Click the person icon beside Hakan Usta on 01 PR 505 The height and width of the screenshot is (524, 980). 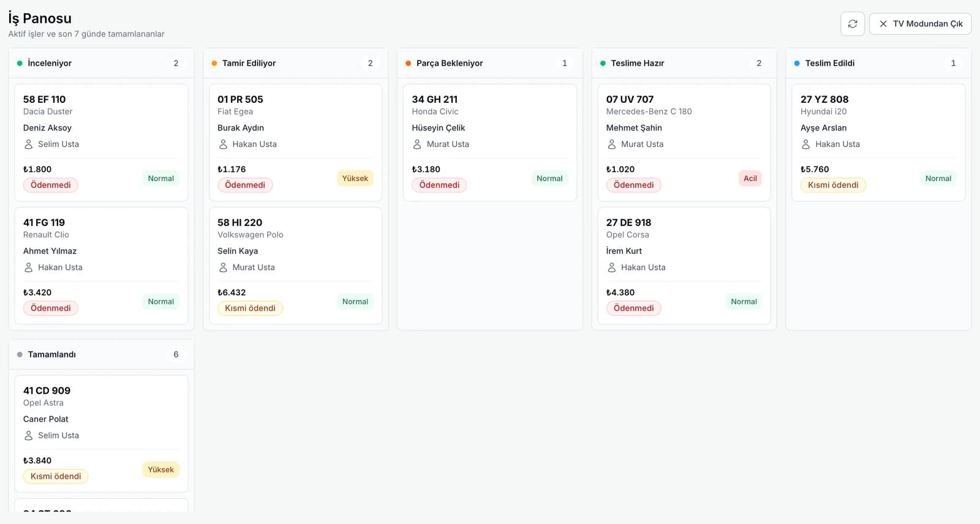(223, 144)
